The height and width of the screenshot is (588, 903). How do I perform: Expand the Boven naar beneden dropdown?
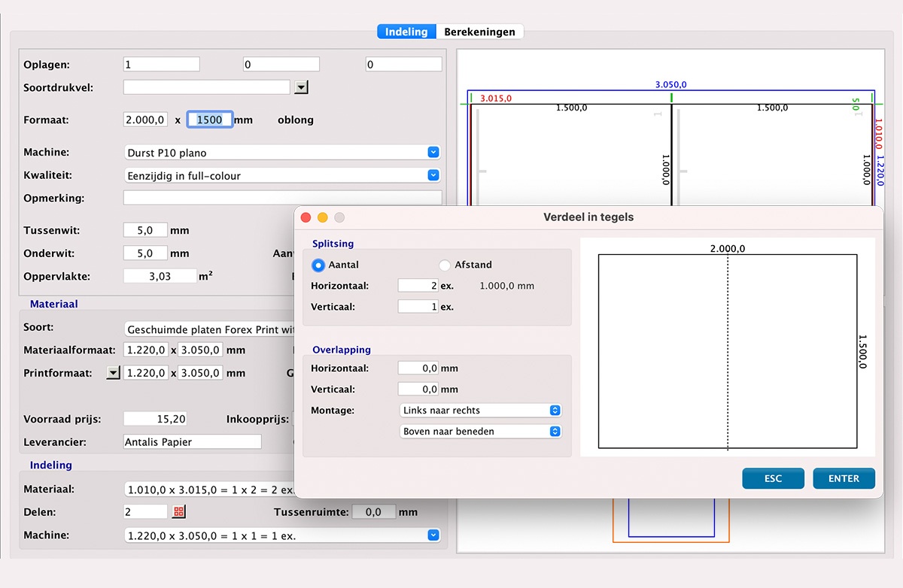click(555, 432)
